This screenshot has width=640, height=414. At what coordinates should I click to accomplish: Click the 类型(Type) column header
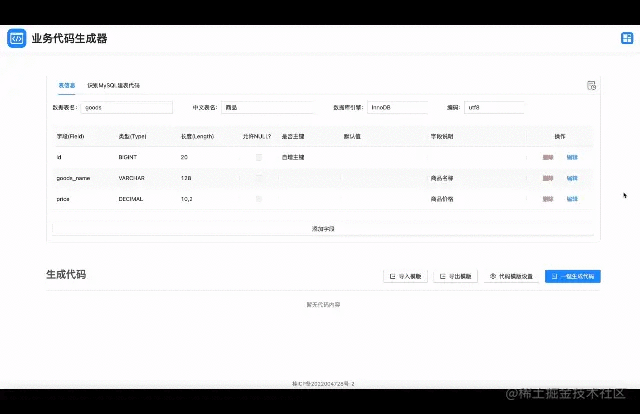(x=132, y=136)
